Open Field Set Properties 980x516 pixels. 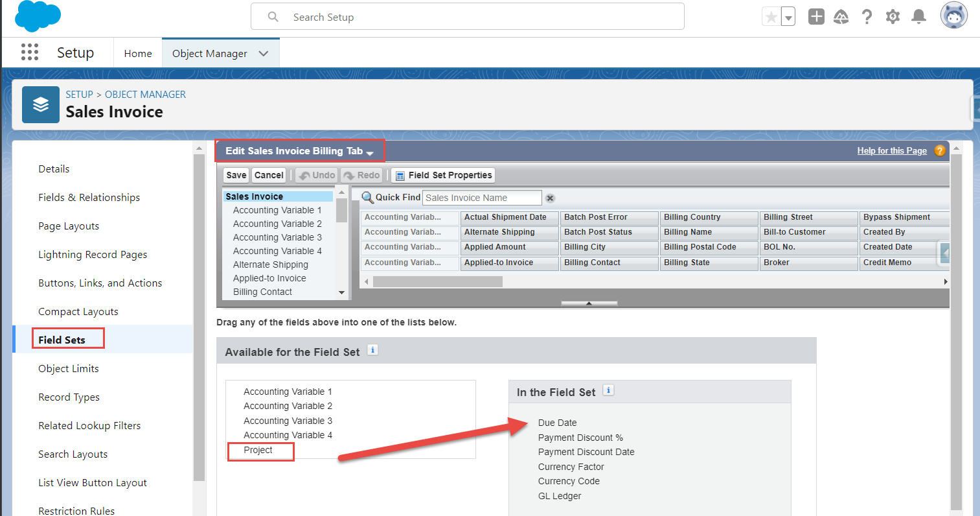(x=443, y=175)
